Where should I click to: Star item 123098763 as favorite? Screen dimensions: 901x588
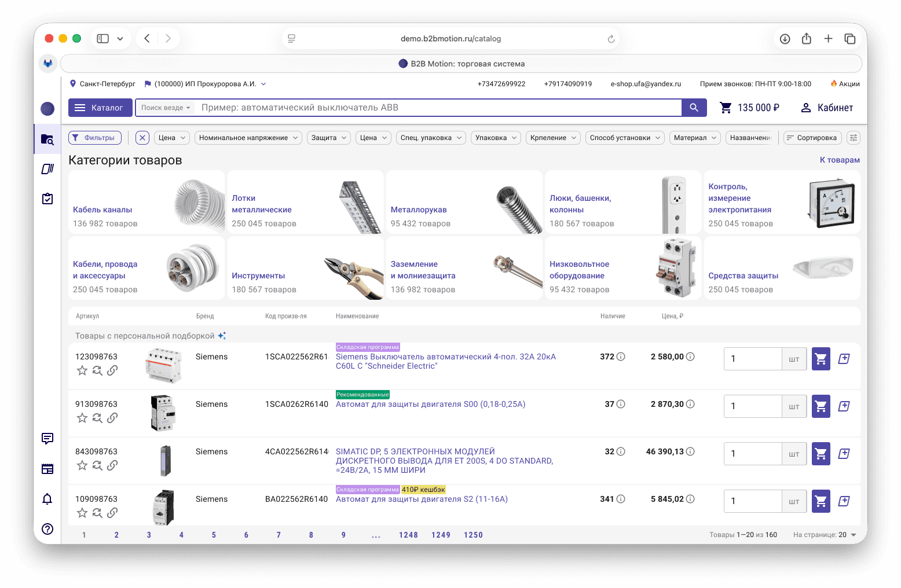pyautogui.click(x=82, y=370)
